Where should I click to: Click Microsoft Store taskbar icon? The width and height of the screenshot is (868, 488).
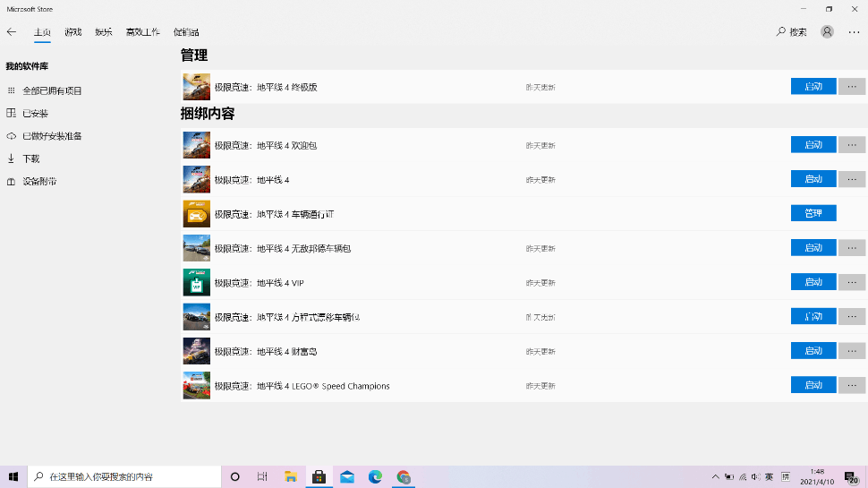pos(319,476)
